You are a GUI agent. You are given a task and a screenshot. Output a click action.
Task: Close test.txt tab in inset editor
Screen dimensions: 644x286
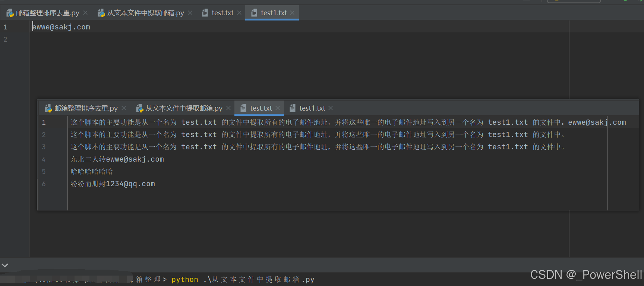coord(278,108)
